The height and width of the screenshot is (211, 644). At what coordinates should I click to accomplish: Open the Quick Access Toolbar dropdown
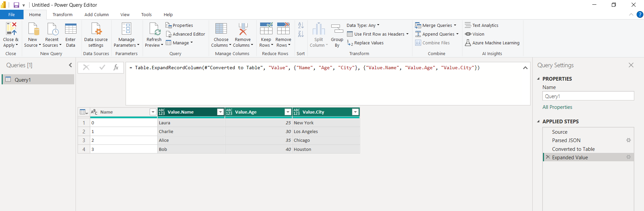click(24, 5)
